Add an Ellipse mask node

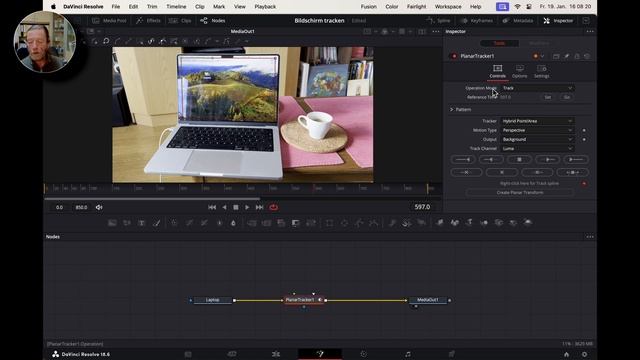344,223
